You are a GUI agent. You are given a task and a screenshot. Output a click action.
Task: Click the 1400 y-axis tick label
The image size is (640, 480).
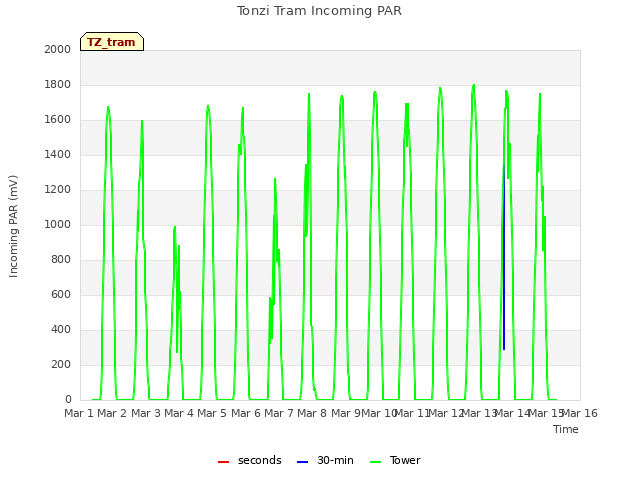pyautogui.click(x=58, y=154)
